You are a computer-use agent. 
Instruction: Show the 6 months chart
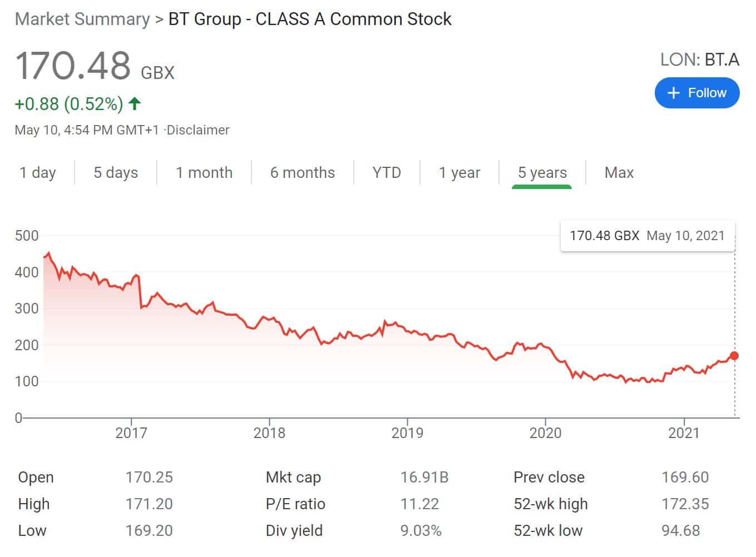click(303, 172)
